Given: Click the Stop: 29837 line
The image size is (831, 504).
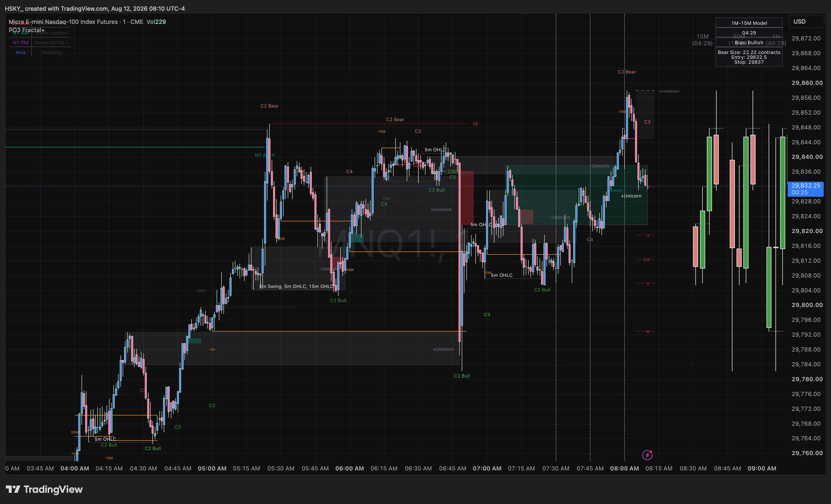Looking at the screenshot, I should tap(749, 62).
